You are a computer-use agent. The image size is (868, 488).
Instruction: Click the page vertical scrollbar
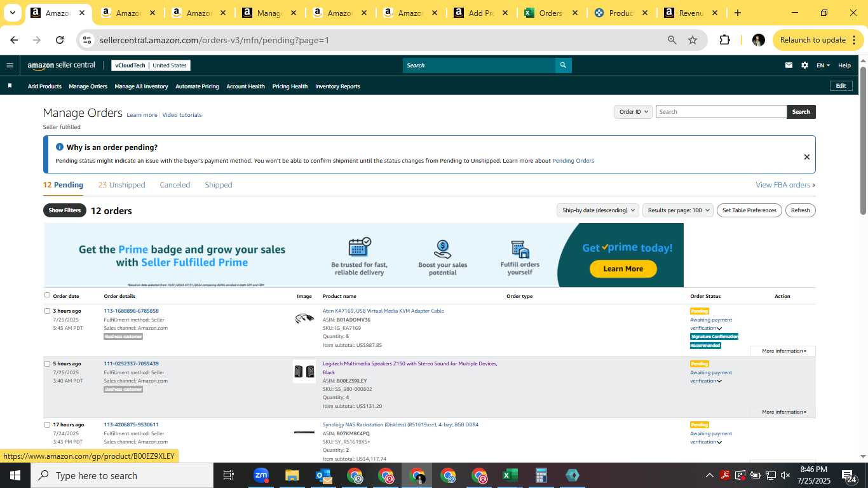click(x=864, y=140)
